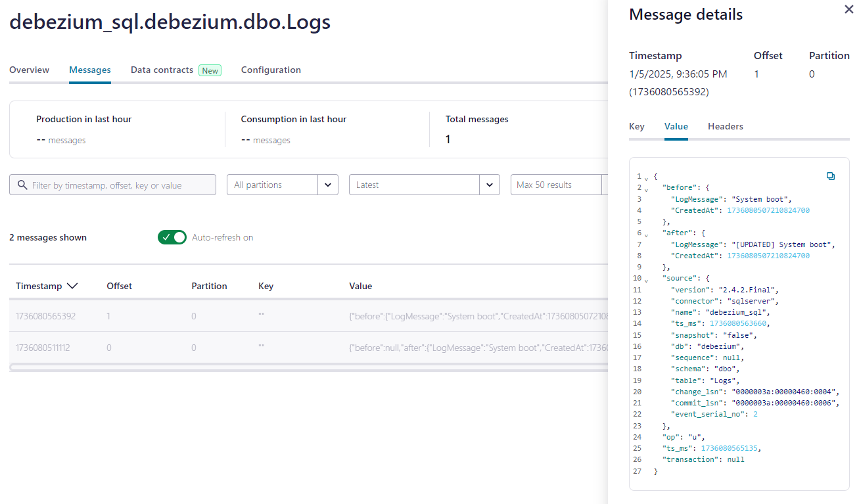Click the horizontal scrollbar under messages table
The width and height of the screenshot is (859, 504).
point(309,367)
